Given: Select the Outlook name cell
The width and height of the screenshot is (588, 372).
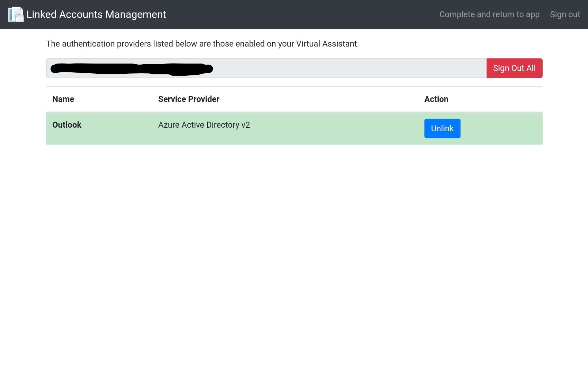Looking at the screenshot, I should pos(67,125).
